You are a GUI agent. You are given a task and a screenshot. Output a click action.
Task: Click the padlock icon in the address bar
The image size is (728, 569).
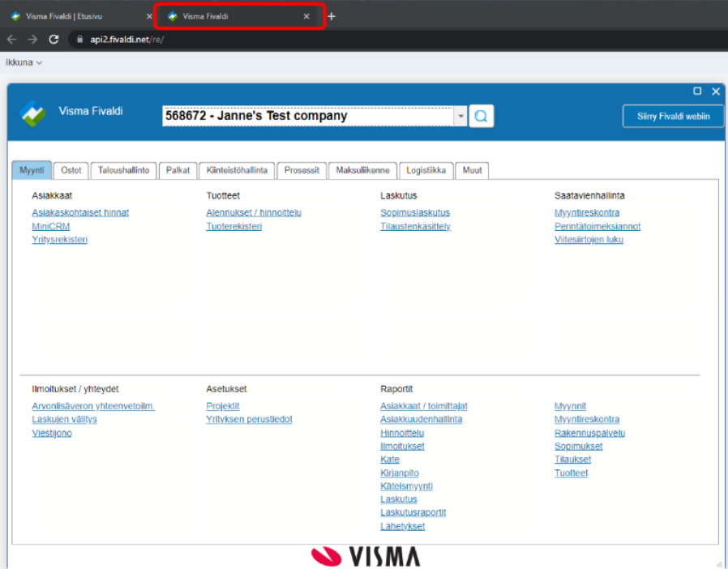pos(78,37)
